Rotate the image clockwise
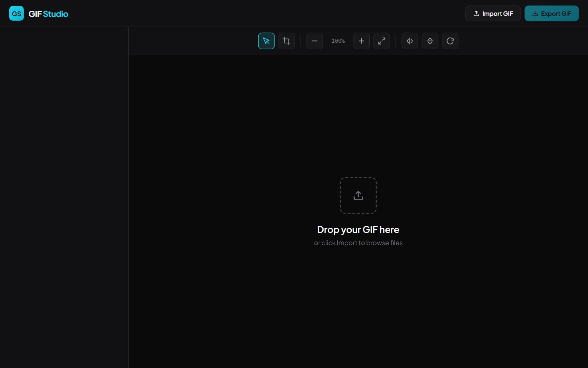 pos(450,41)
